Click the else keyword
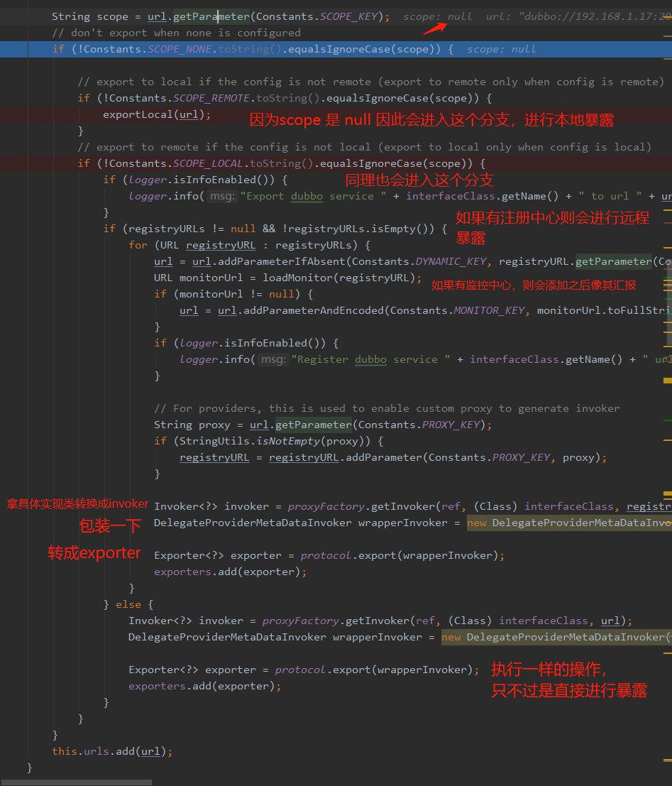The width and height of the screenshot is (672, 786). click(128, 604)
